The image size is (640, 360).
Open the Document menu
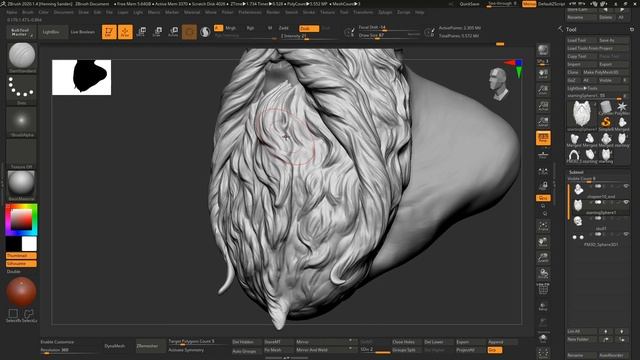(64, 12)
